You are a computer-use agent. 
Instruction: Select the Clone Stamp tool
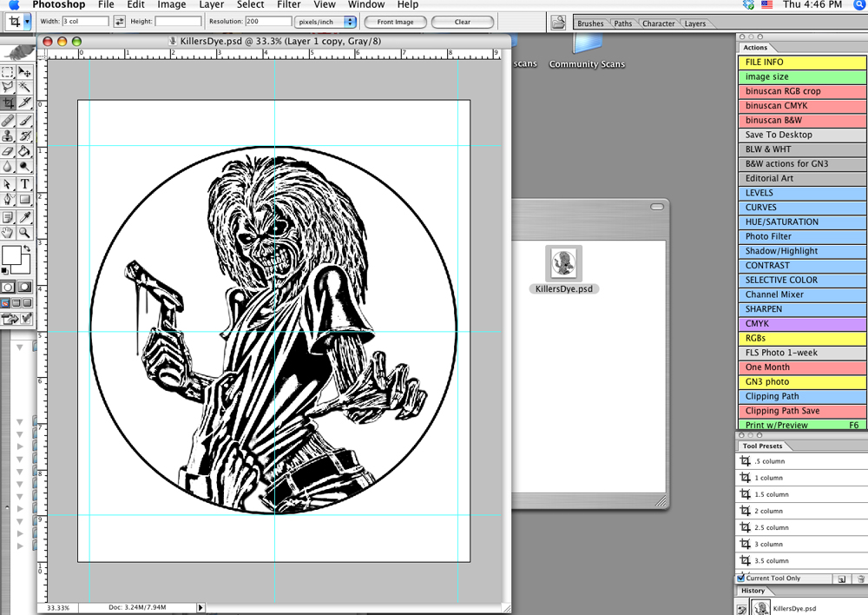pos(8,136)
